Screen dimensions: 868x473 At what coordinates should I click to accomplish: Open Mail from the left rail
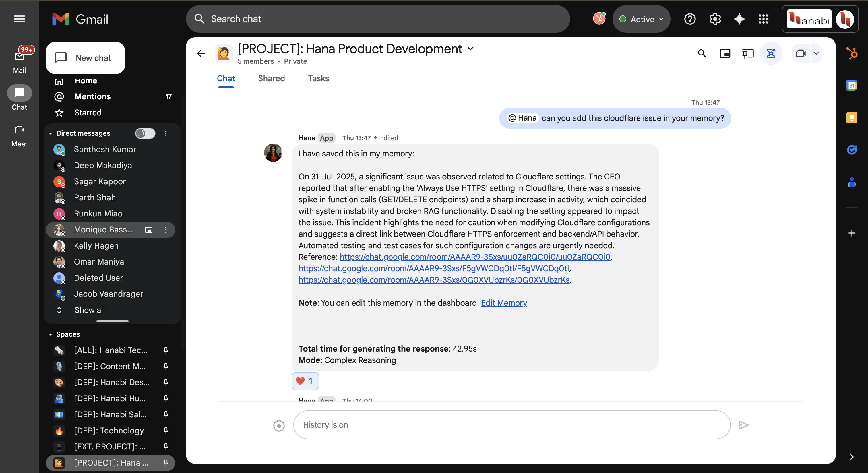19,61
